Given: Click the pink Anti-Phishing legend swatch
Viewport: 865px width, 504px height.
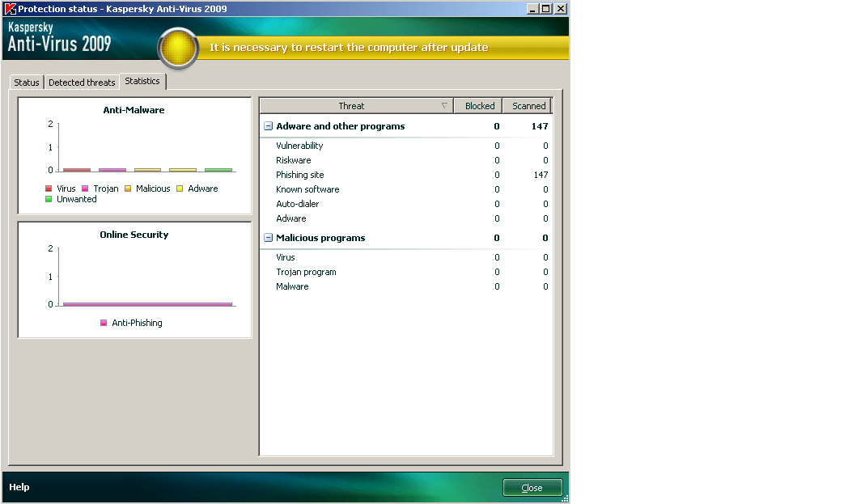Looking at the screenshot, I should pos(103,322).
